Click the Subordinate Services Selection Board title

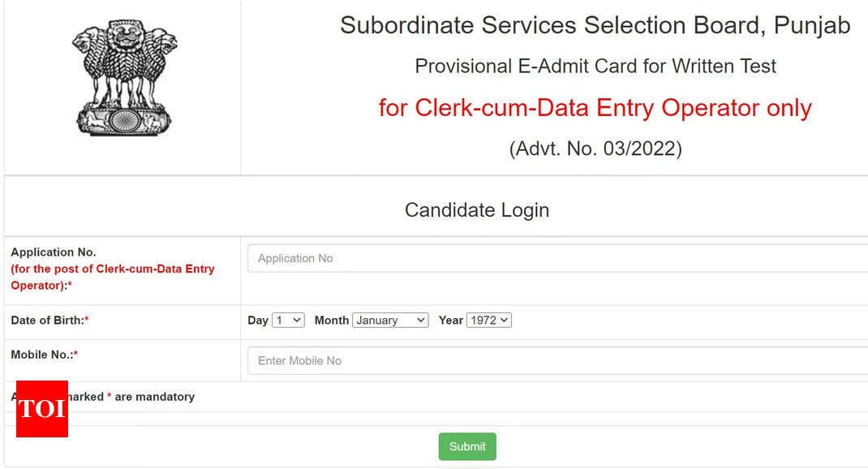point(595,25)
